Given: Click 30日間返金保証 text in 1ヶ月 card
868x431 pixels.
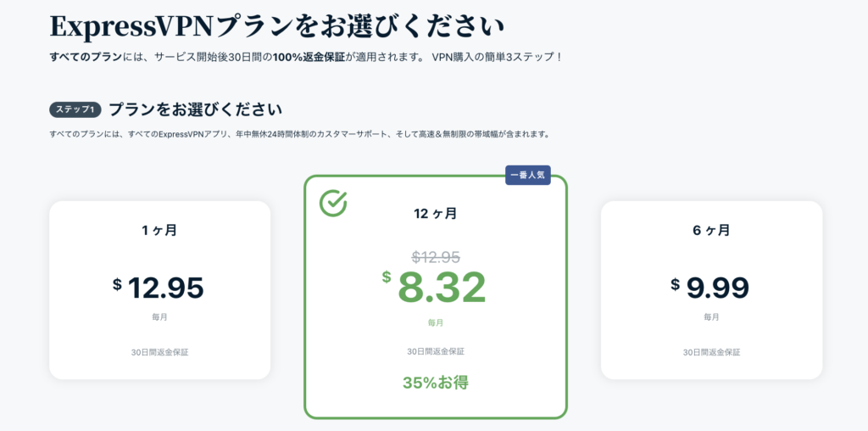Looking at the screenshot, I should [160, 352].
